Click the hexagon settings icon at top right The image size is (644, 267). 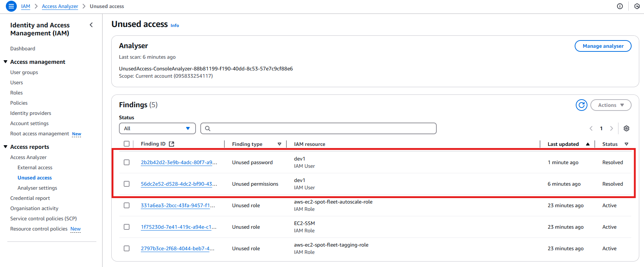pyautogui.click(x=637, y=6)
